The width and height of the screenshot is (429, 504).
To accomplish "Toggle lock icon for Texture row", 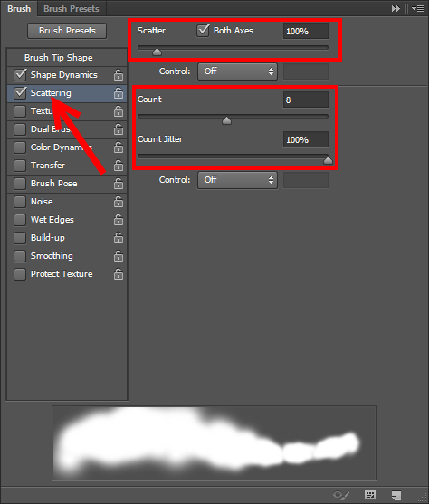I will tap(119, 111).
